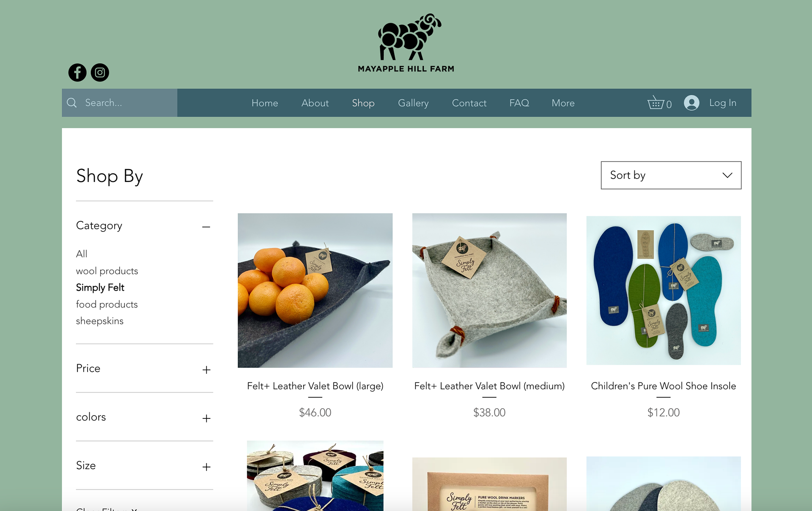The width and height of the screenshot is (812, 511).
Task: Collapse the Category filter section
Action: pos(206,227)
